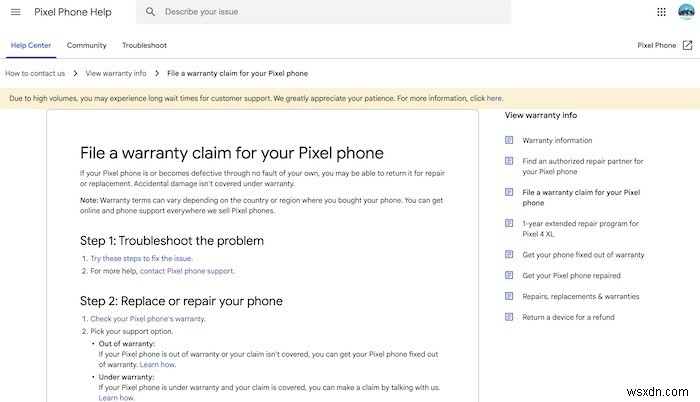Click the Repairs, replacements & warranties article icon
The width and height of the screenshot is (700, 402).
point(510,296)
